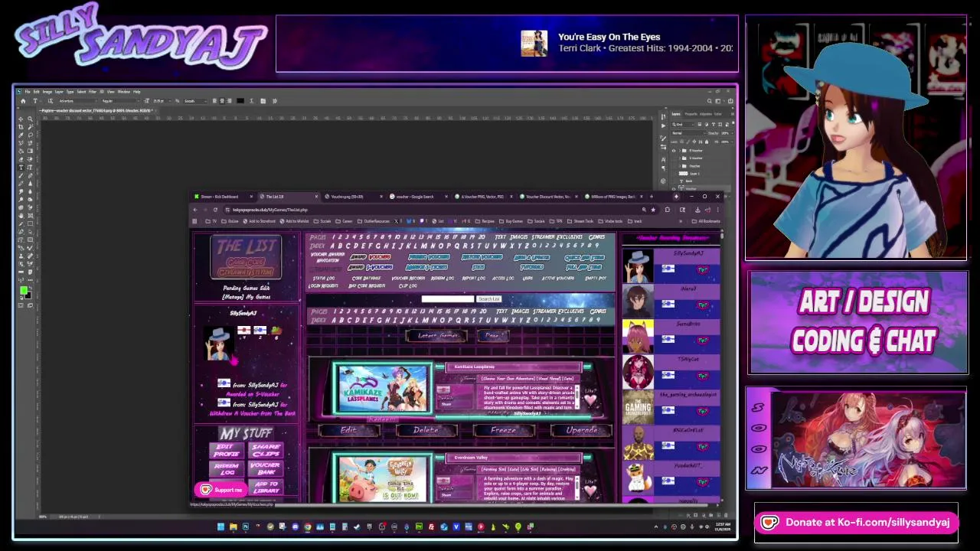Click SillySandyAJ profile avatar in left sidebar
980x551 pixels.
click(x=219, y=344)
